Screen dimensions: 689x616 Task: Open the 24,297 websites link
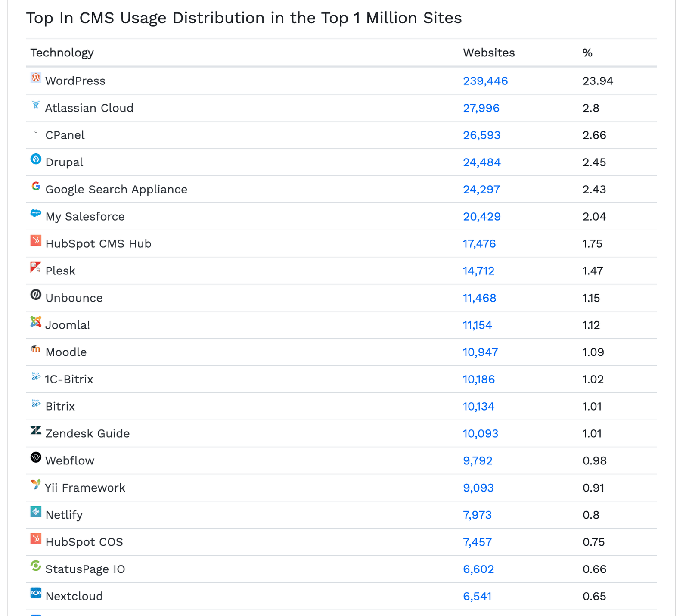coord(481,190)
